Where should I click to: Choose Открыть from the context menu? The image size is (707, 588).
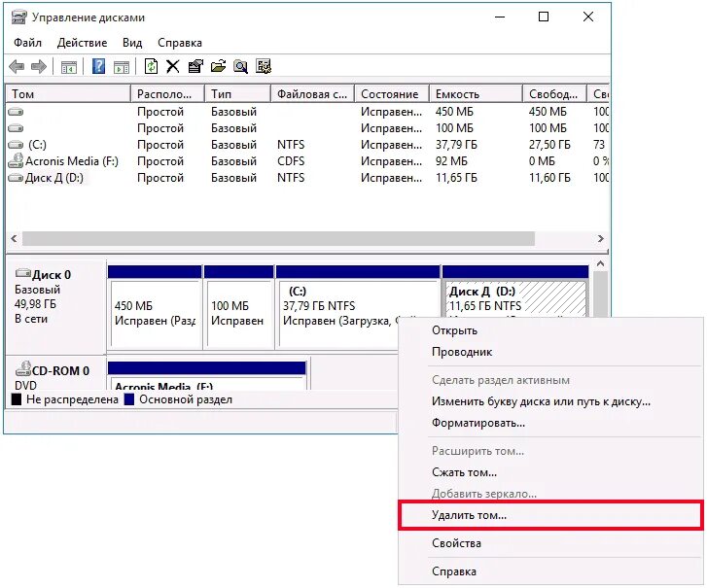550,330
